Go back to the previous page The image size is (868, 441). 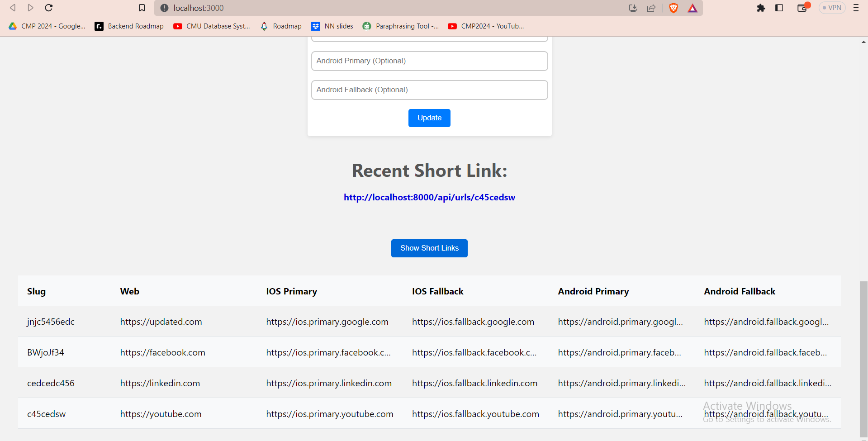coord(13,8)
